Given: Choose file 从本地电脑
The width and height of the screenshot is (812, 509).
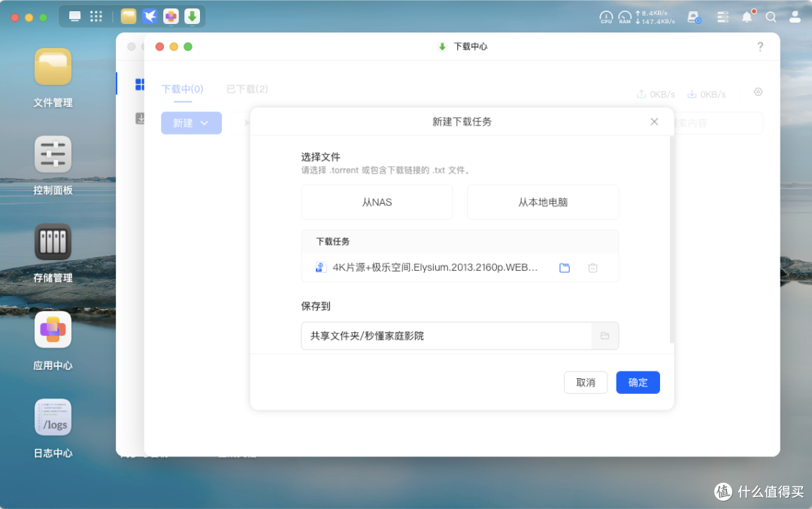Looking at the screenshot, I should [x=543, y=202].
